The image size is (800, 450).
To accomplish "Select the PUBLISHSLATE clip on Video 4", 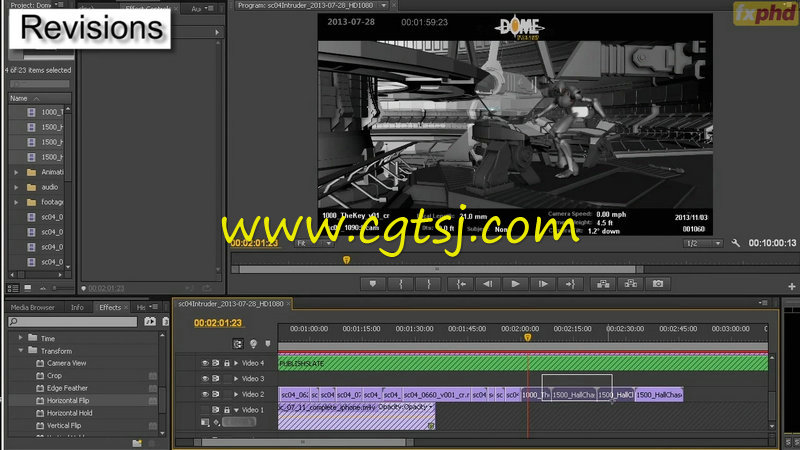I will pyautogui.click(x=523, y=363).
